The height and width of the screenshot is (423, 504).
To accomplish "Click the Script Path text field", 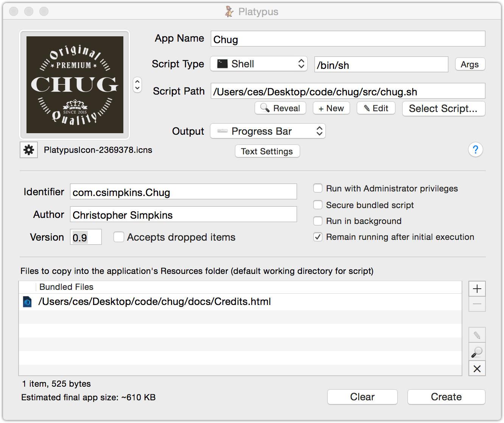I will coord(348,91).
